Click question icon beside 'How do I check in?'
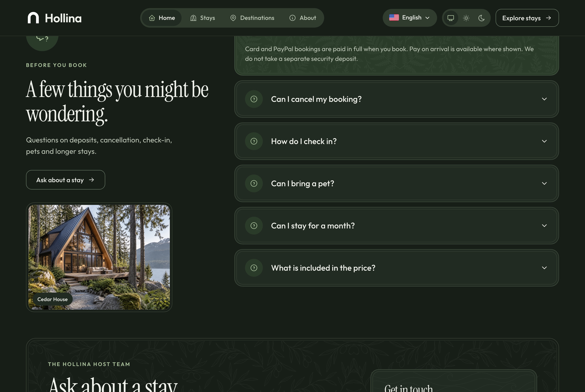The height and width of the screenshot is (392, 585). (x=254, y=141)
